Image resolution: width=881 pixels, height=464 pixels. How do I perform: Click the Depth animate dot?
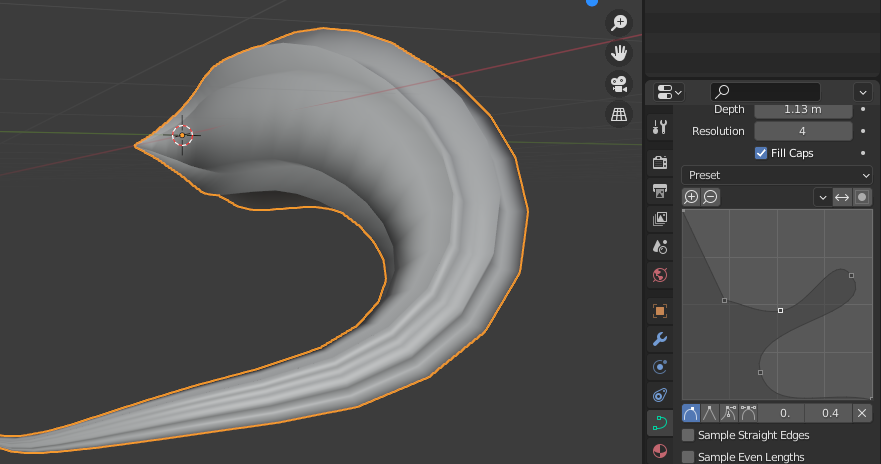[x=863, y=109]
